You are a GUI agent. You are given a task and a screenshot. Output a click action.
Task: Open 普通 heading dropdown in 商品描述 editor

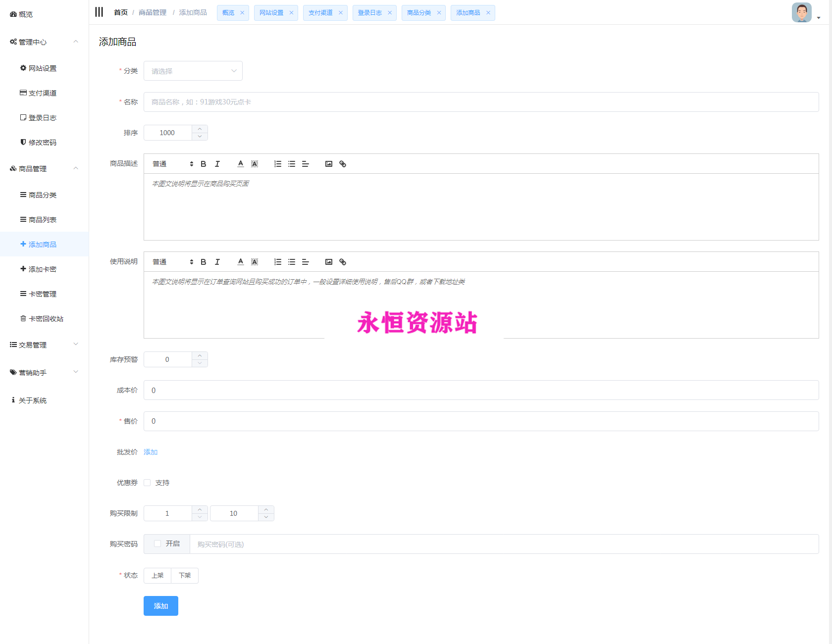point(172,164)
